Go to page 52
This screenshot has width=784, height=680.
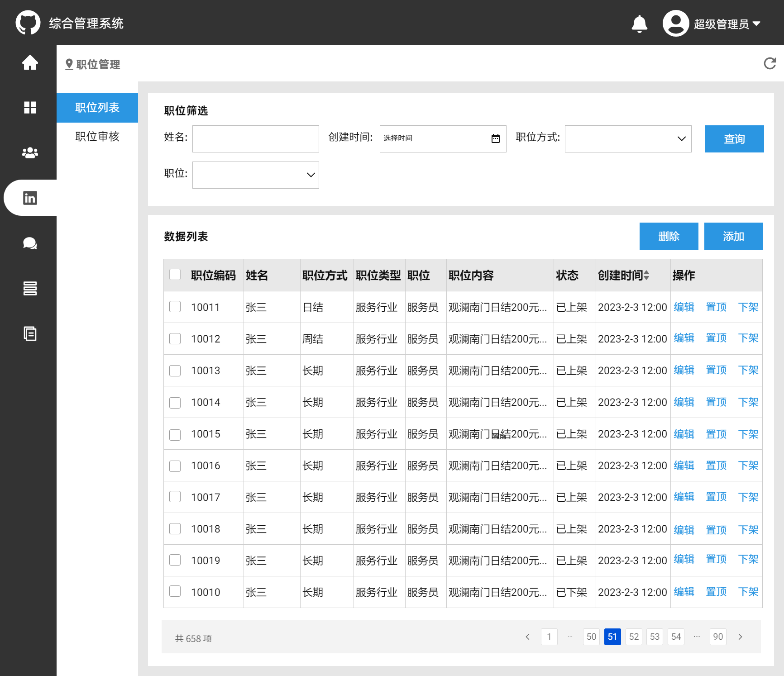pos(634,637)
